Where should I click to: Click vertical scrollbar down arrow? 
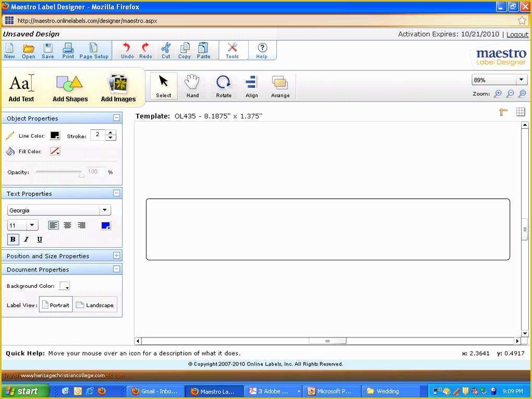tap(525, 334)
